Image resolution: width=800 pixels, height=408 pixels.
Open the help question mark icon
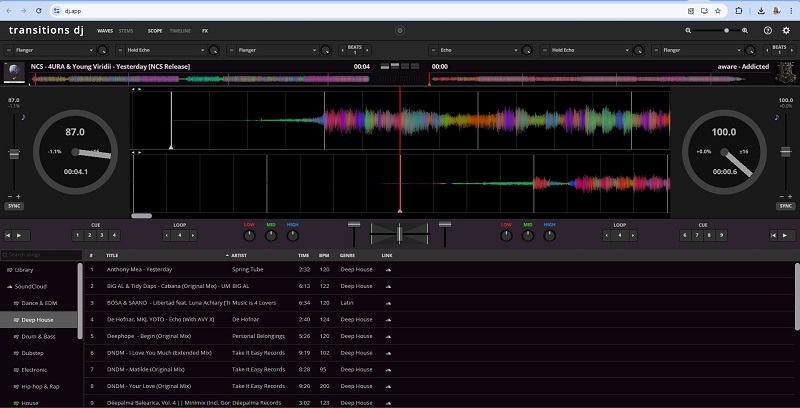coord(768,31)
